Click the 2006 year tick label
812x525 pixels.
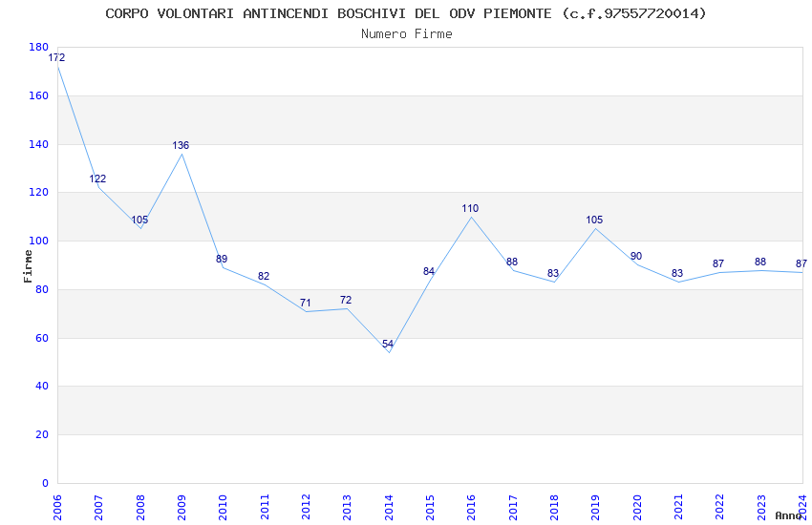click(57, 508)
